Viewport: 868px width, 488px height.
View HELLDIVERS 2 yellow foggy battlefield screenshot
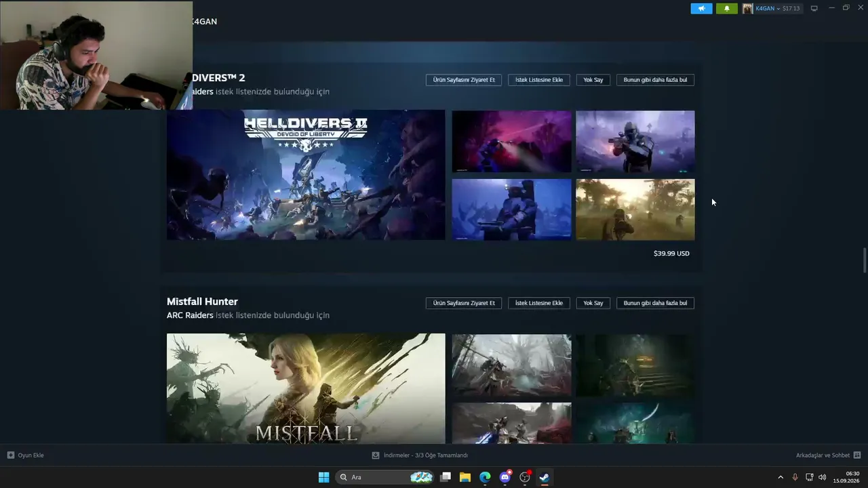click(635, 209)
